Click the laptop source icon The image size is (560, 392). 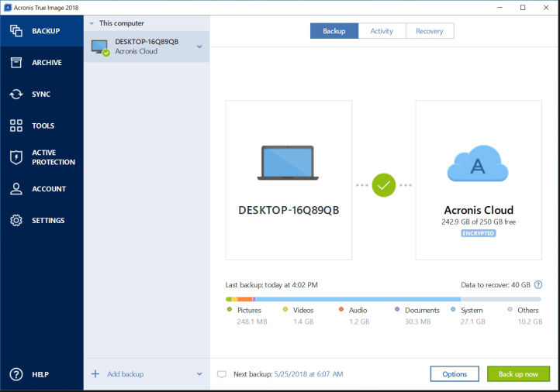coord(288,163)
